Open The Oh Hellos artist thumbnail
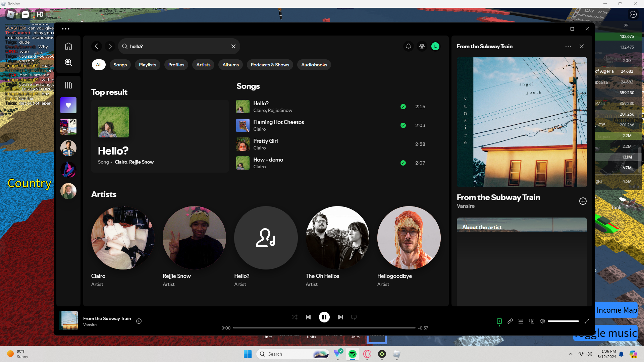Viewport: 644px width, 362px height. pyautogui.click(x=337, y=238)
